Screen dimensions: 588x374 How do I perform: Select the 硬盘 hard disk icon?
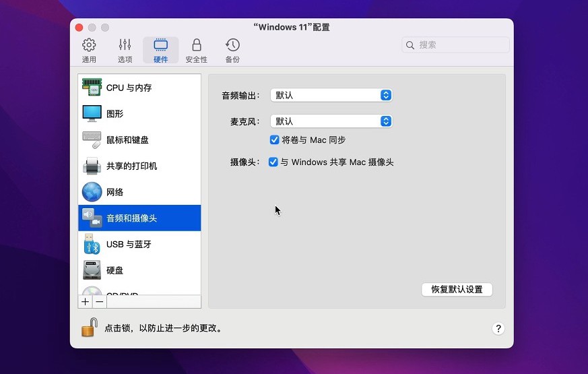92,270
